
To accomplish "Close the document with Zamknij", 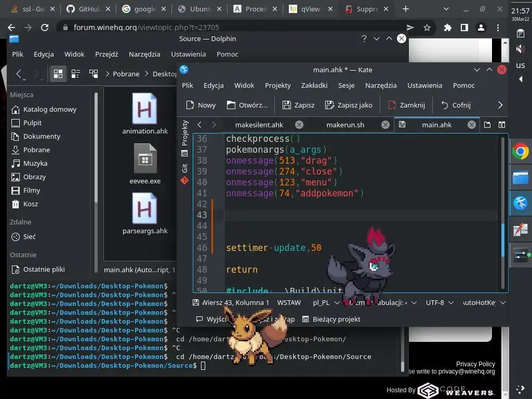I will click(406, 105).
